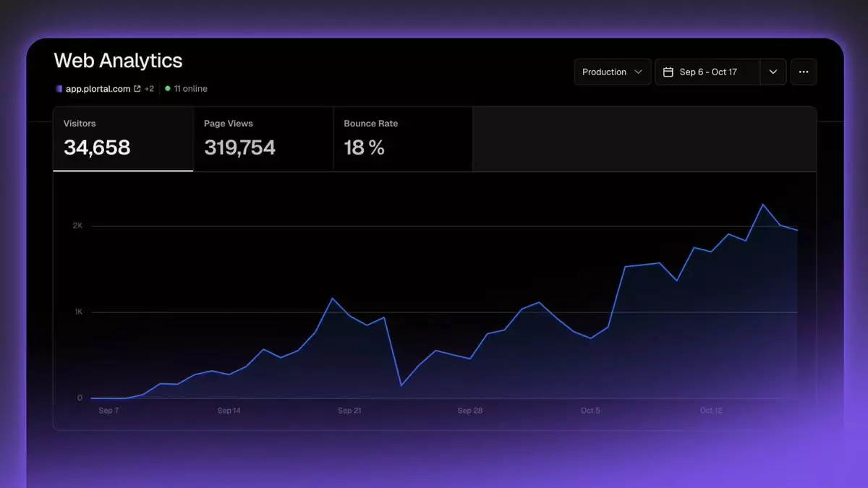The width and height of the screenshot is (868, 488).
Task: Click the green online status dot
Action: [x=168, y=89]
